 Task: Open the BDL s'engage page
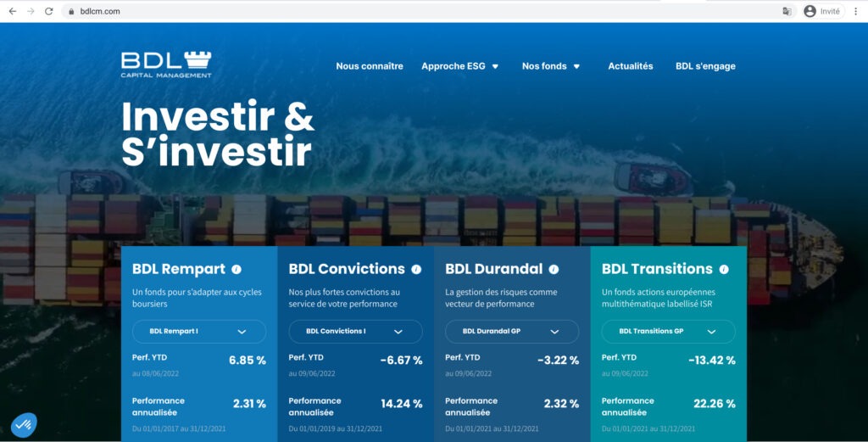(705, 66)
